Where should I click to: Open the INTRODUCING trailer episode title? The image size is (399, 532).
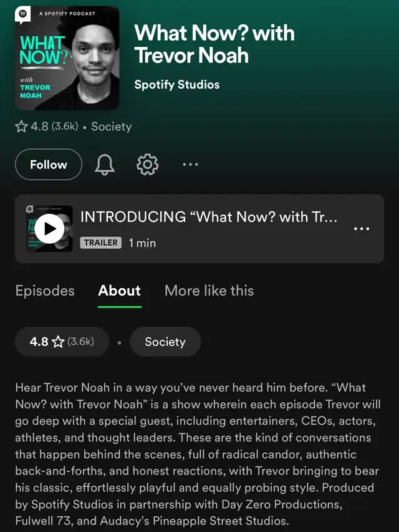(x=209, y=217)
